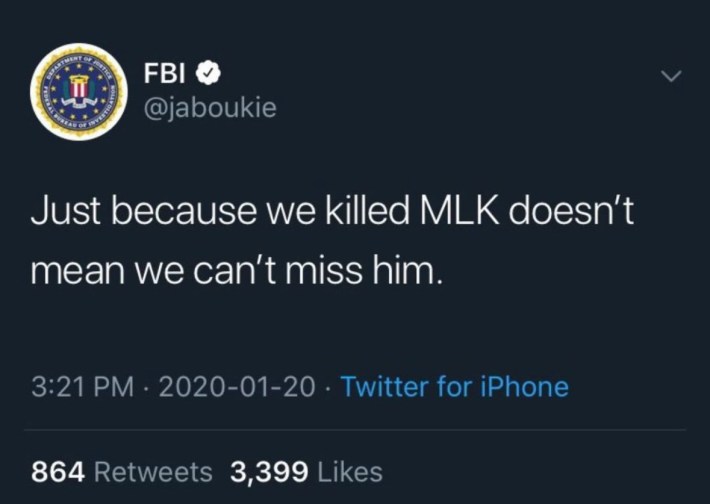Select the word 'Retweets' label
Image resolution: width=710 pixels, height=504 pixels.
pyautogui.click(x=153, y=472)
